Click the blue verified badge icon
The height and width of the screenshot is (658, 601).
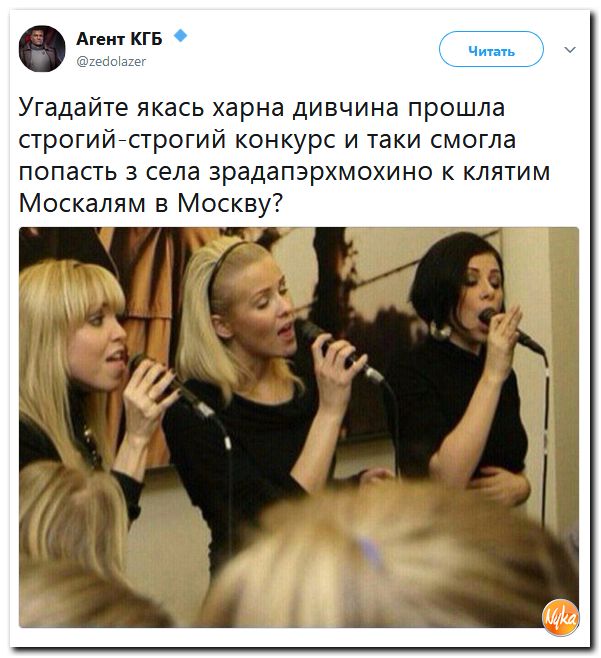coord(180,36)
